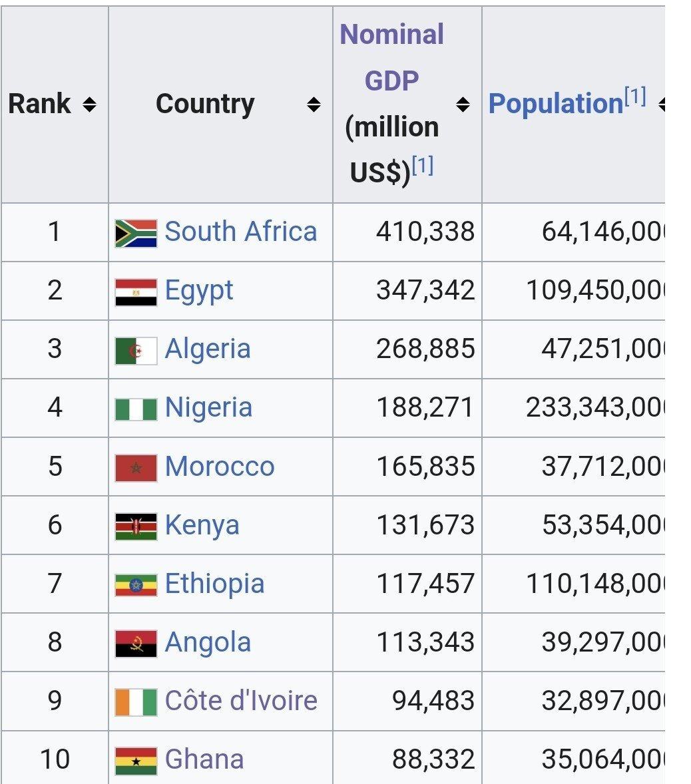
Task: Click the Egypt flag icon
Action: [x=136, y=292]
